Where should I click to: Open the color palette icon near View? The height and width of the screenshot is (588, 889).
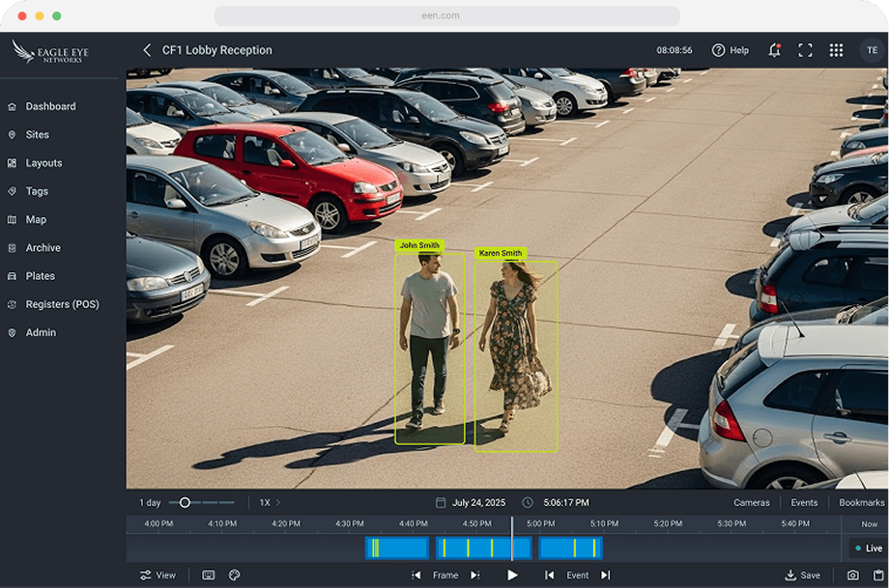[234, 574]
